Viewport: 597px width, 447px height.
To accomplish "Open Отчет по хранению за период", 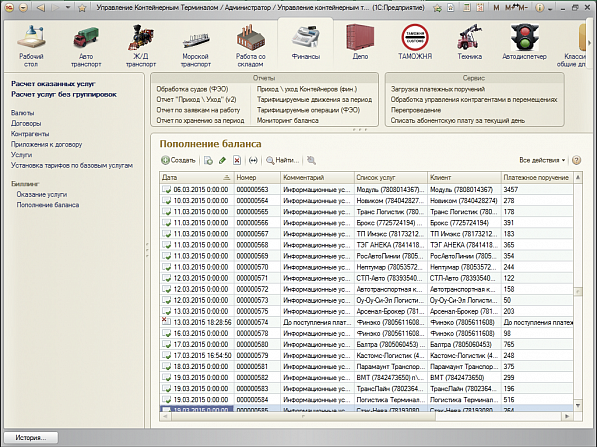I will (200, 120).
